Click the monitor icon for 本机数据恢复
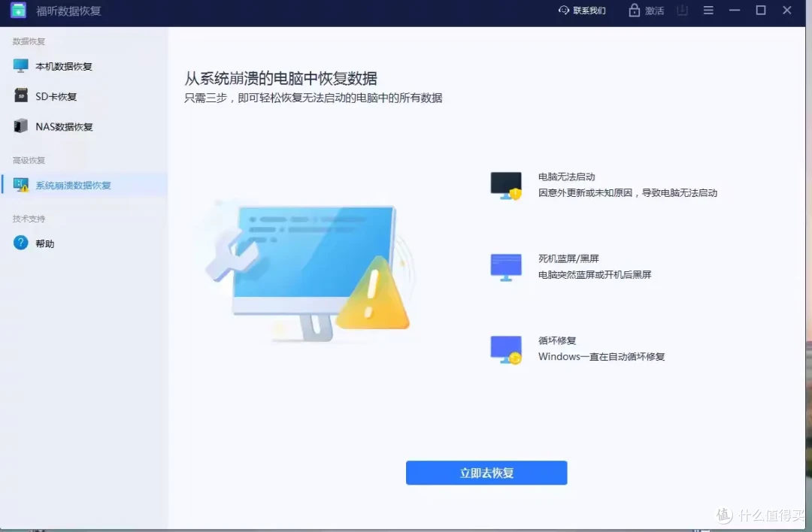Viewport: 812px width, 532px height. pyautogui.click(x=21, y=65)
